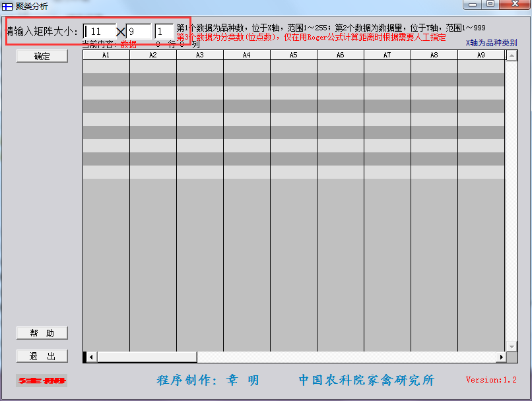Focus the third field containing 1
532x401 pixels.
click(x=164, y=32)
